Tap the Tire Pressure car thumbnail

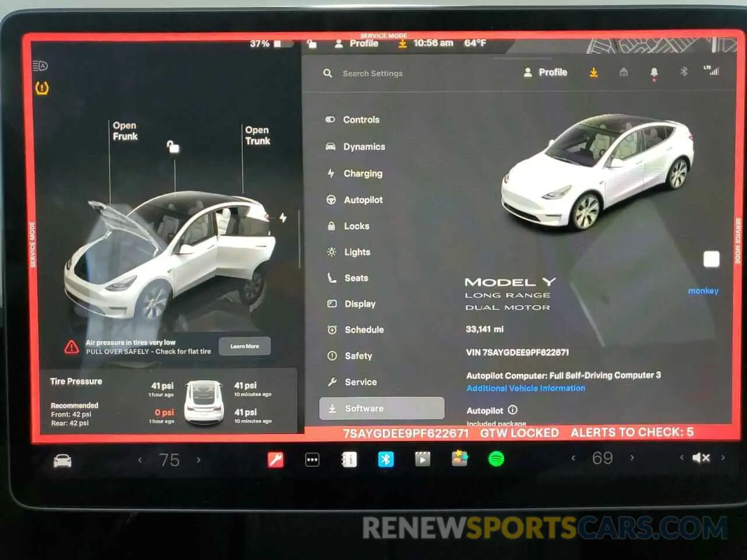point(204,402)
